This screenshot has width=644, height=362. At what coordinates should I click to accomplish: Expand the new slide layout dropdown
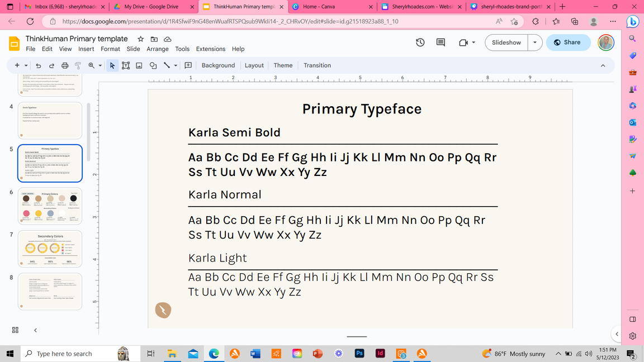pyautogui.click(x=26, y=65)
